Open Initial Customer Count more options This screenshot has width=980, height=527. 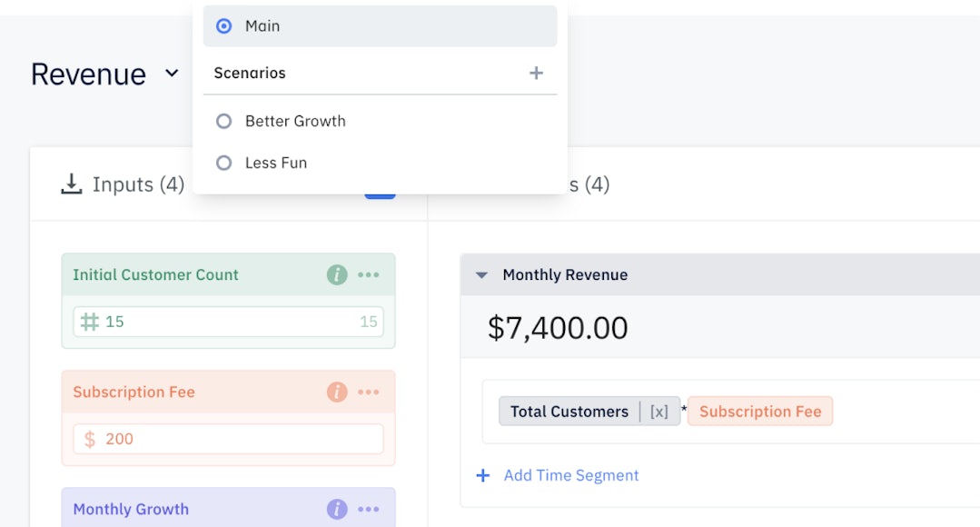[x=368, y=274]
